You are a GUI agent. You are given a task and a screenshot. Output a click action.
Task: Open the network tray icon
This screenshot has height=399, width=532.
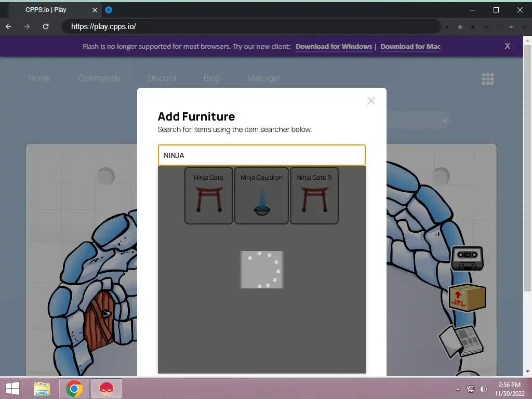point(471,389)
